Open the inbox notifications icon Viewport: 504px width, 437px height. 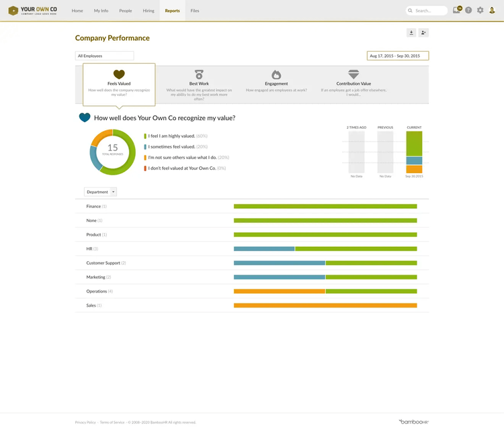pyautogui.click(x=457, y=11)
